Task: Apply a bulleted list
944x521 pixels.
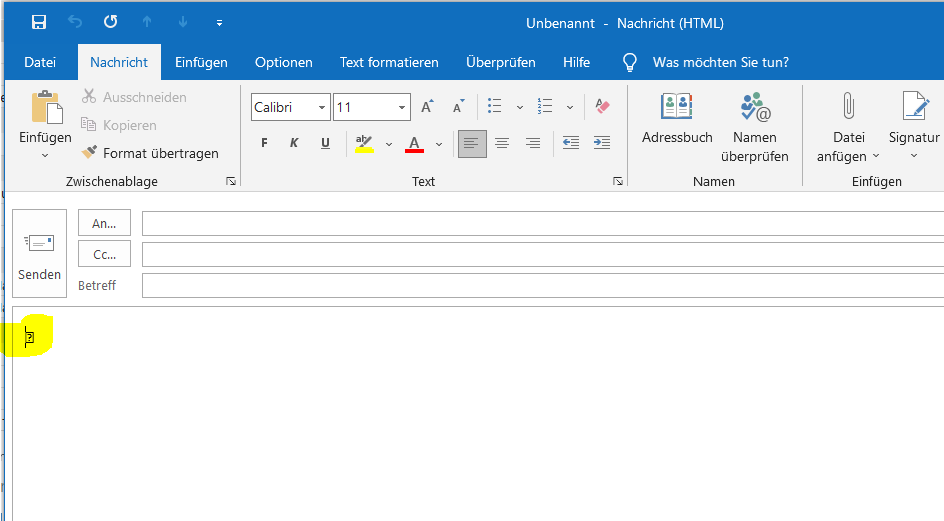Action: (495, 107)
